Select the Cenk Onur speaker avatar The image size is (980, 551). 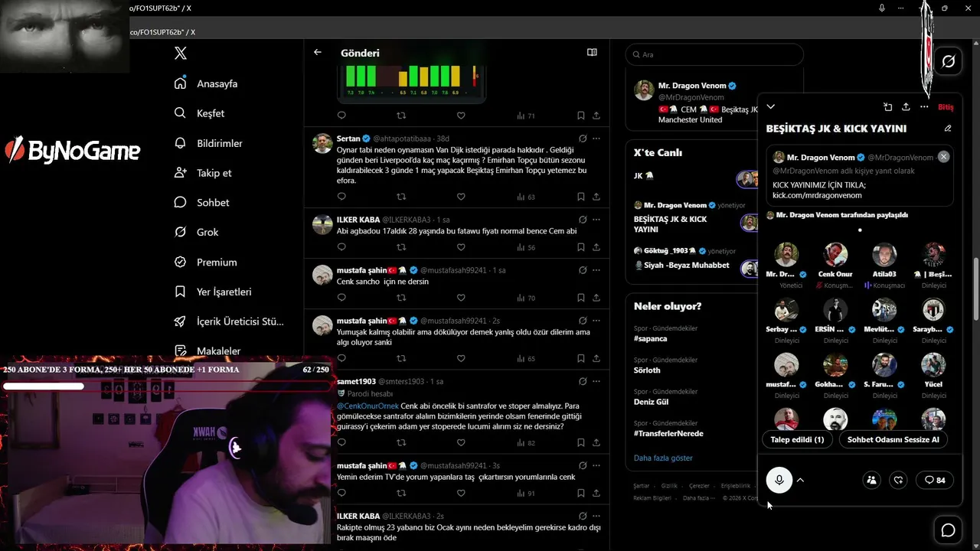(x=835, y=255)
